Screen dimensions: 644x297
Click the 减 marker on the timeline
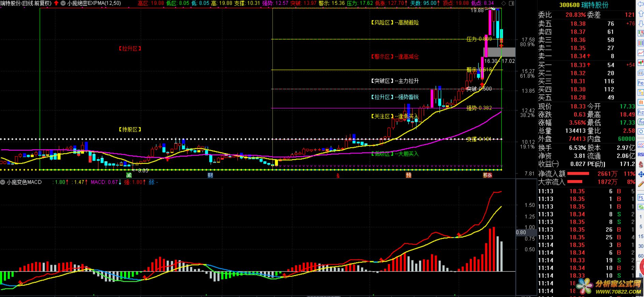click(129, 175)
